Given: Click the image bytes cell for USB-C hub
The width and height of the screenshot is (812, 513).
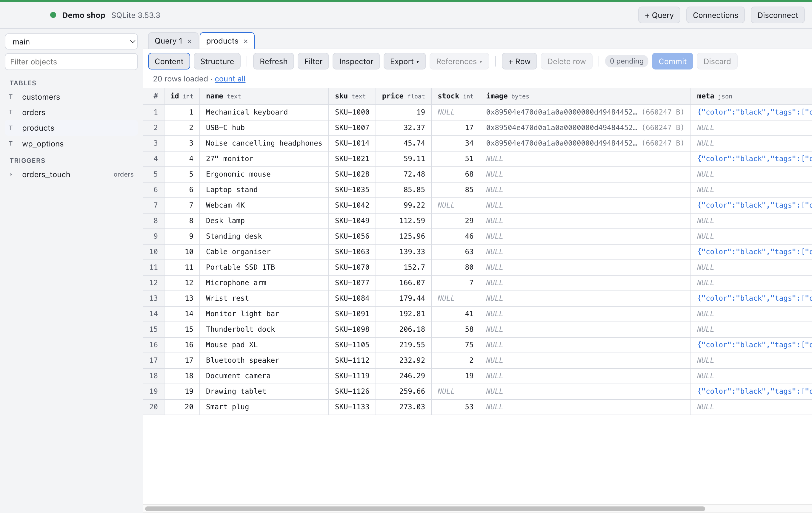Looking at the screenshot, I should (585, 128).
